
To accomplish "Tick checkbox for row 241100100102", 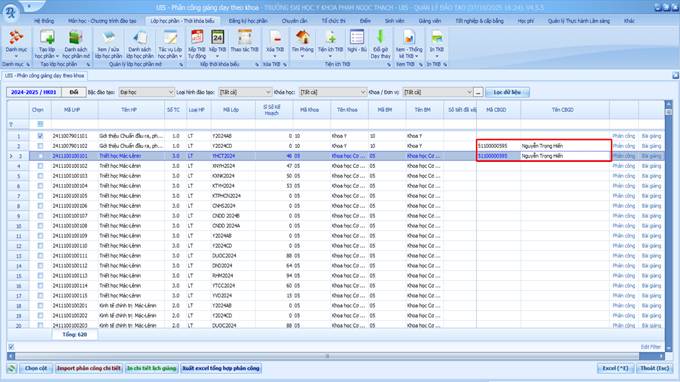I will pos(40,166).
